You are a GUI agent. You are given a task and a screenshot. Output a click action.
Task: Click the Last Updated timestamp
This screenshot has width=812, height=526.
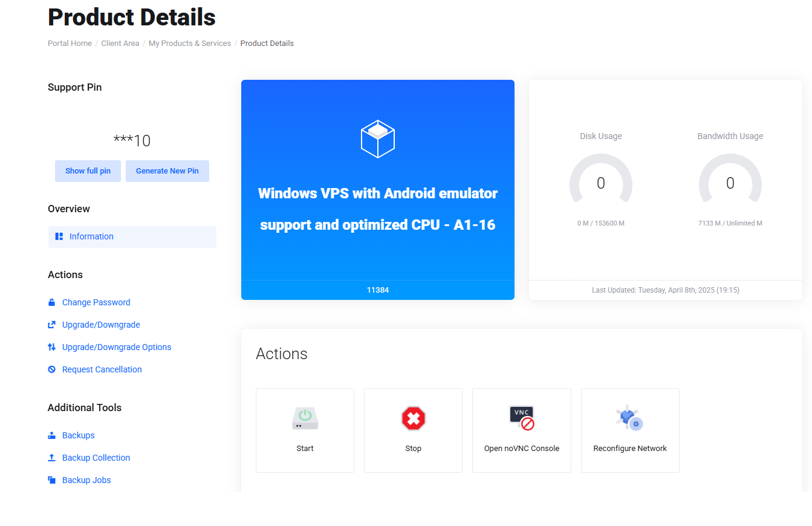point(666,290)
